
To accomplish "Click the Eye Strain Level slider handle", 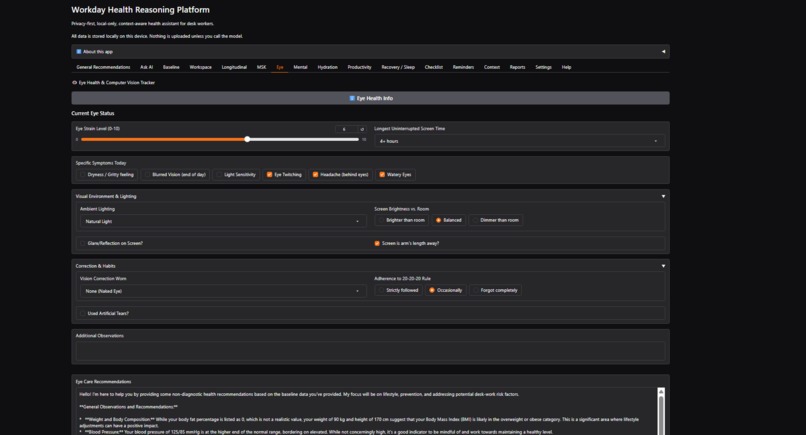I will (x=247, y=139).
